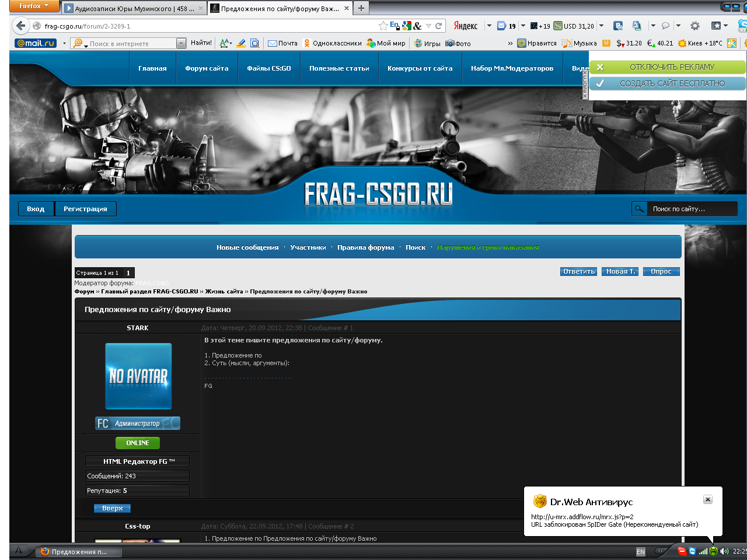Viewport: 747px width, 560px height.
Task: Open Конкурсы от сайта menu item
Action: click(x=420, y=68)
